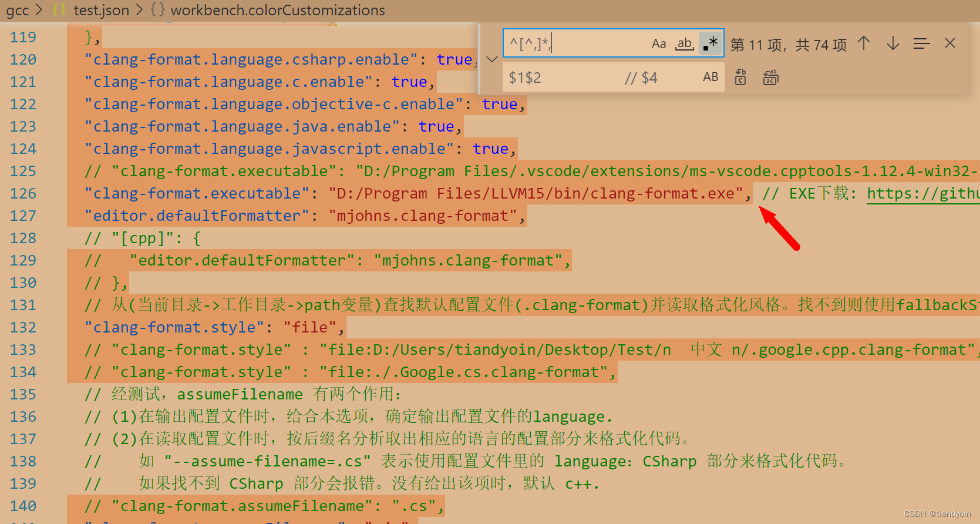Click true value on line 121

point(409,82)
